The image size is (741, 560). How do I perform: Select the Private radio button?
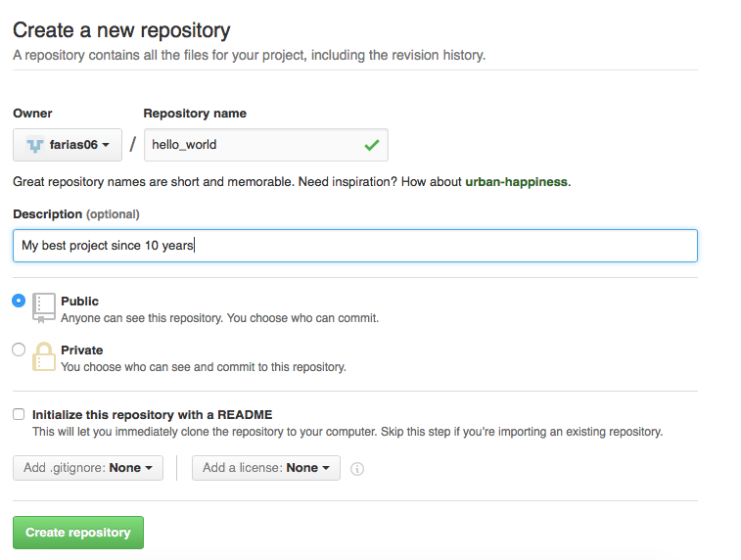pos(19,350)
